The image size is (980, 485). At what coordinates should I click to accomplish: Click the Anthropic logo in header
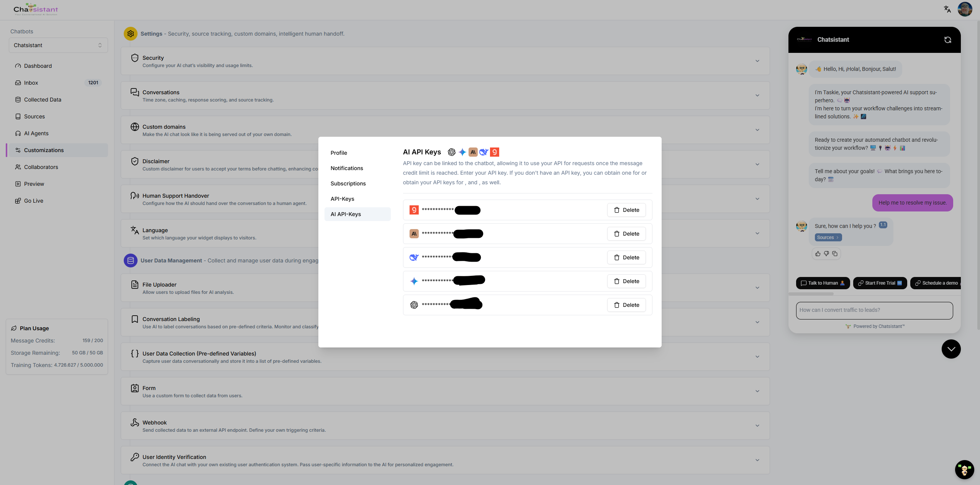(x=473, y=152)
